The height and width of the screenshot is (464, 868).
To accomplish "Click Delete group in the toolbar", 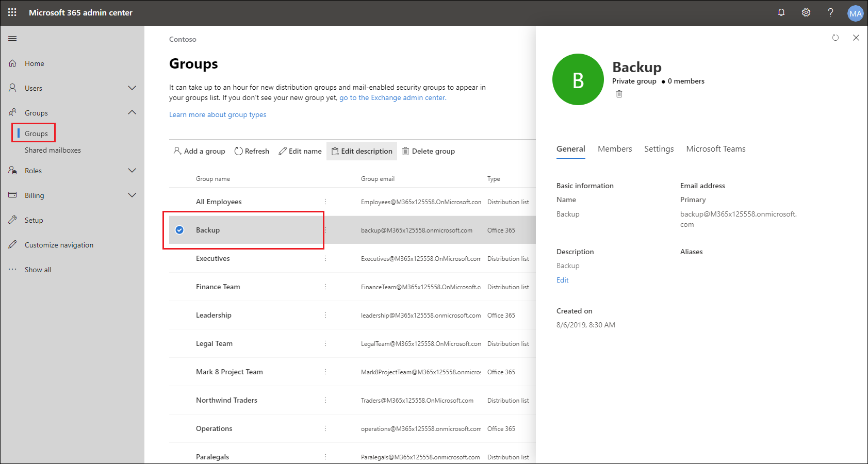I will coord(429,151).
